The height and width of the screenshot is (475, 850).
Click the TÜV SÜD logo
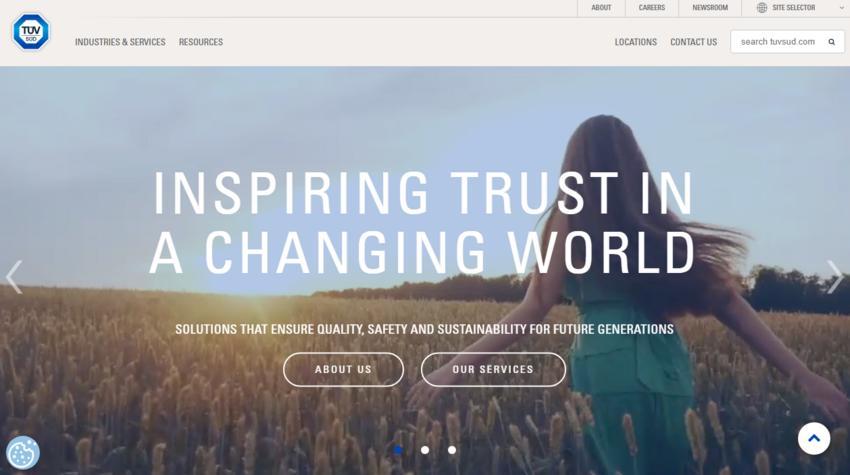(31, 32)
